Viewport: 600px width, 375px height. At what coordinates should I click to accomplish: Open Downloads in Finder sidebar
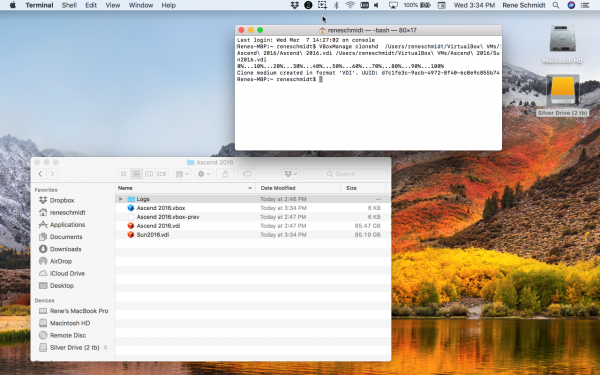click(x=65, y=249)
